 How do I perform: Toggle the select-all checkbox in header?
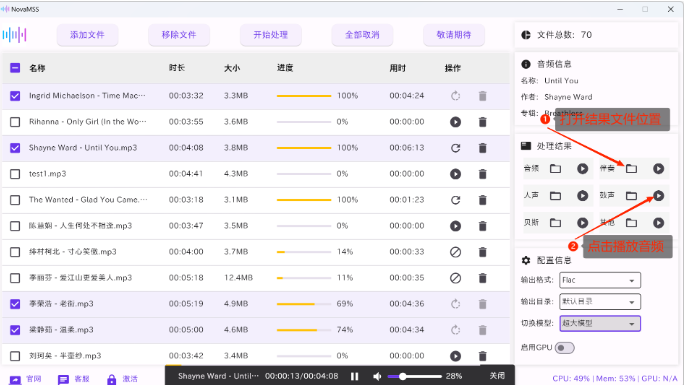[15, 68]
